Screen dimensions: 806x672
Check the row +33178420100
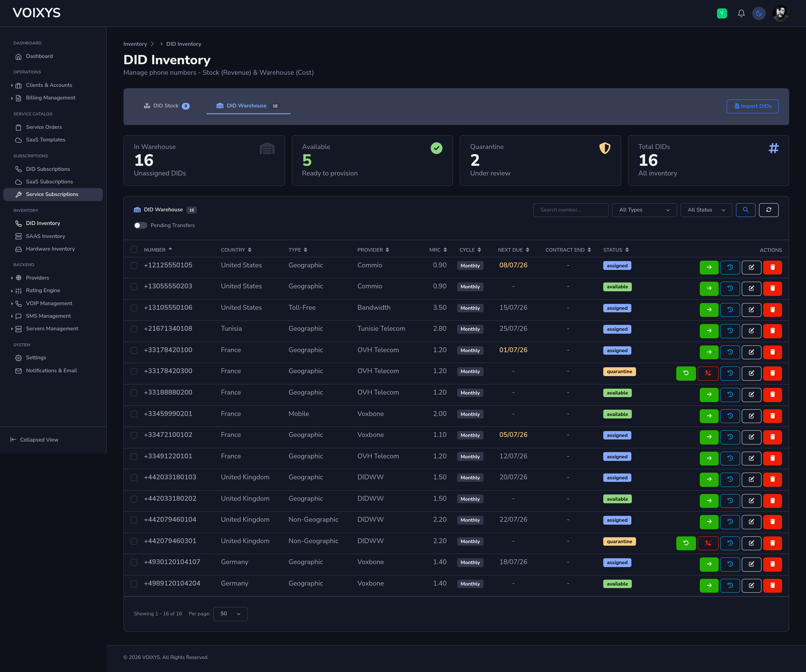tap(134, 351)
